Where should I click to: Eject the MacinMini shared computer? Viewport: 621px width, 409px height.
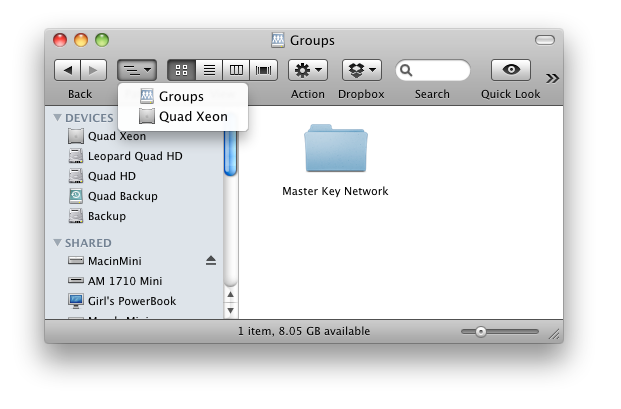pos(210,260)
